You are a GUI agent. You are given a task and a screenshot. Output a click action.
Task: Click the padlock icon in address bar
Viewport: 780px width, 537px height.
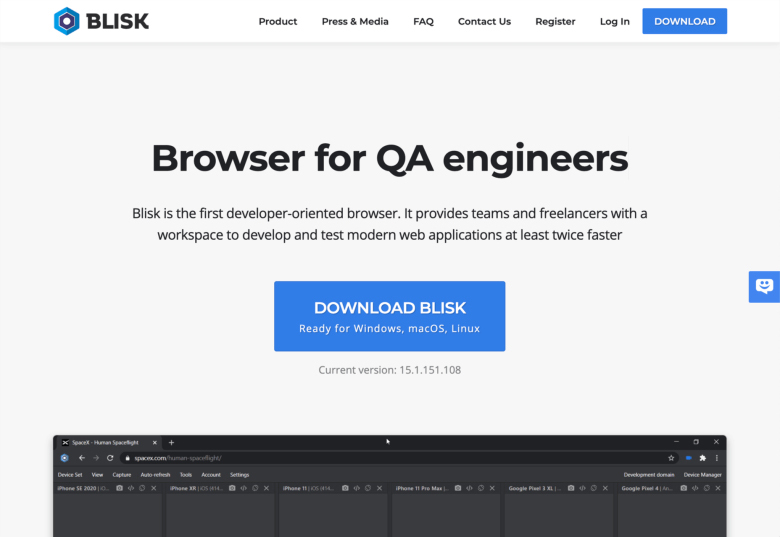point(127,458)
